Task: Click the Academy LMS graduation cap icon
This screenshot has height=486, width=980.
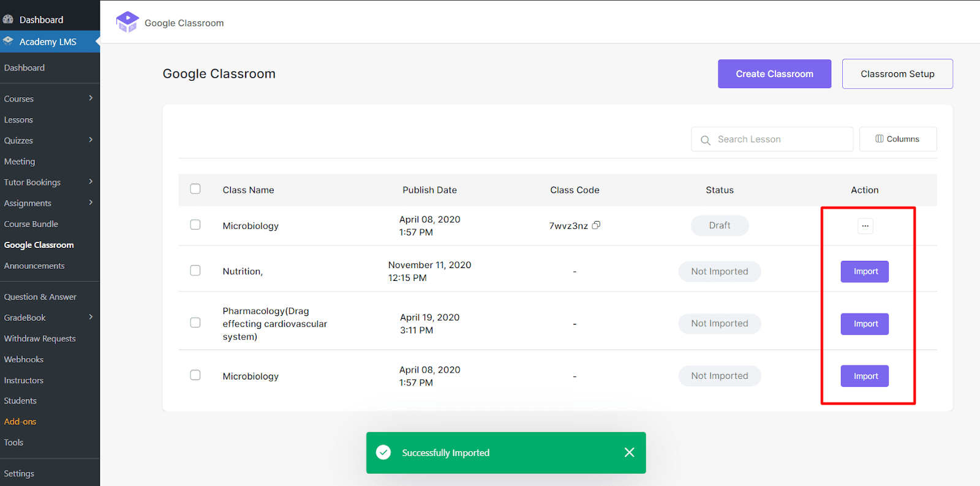Action: 8,41
